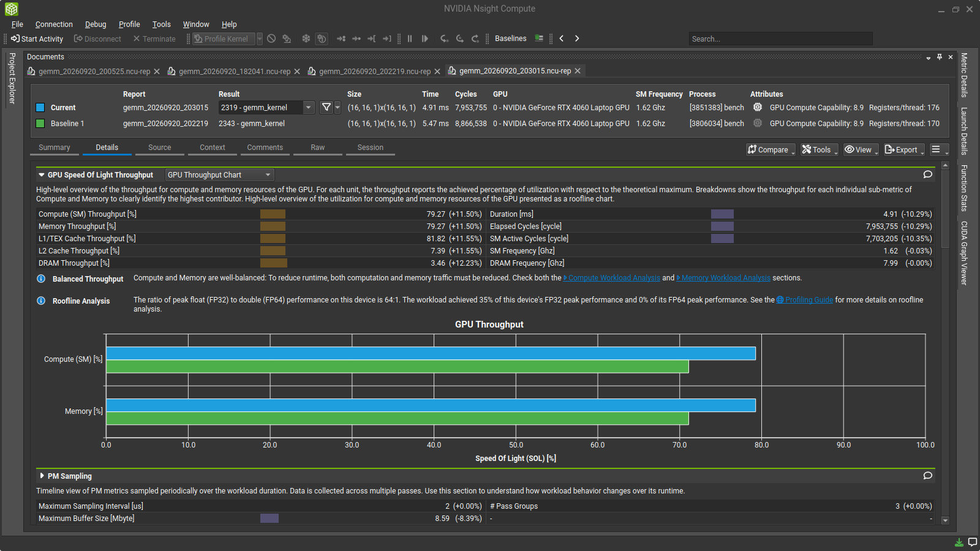
Task: Open the Metric Details side panel
Action: (964, 75)
